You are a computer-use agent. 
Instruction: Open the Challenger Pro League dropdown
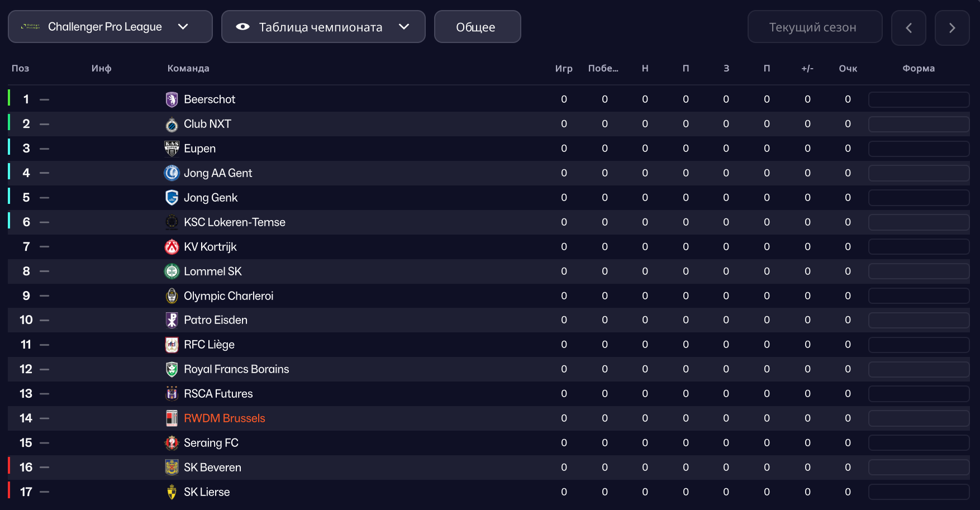(110, 27)
